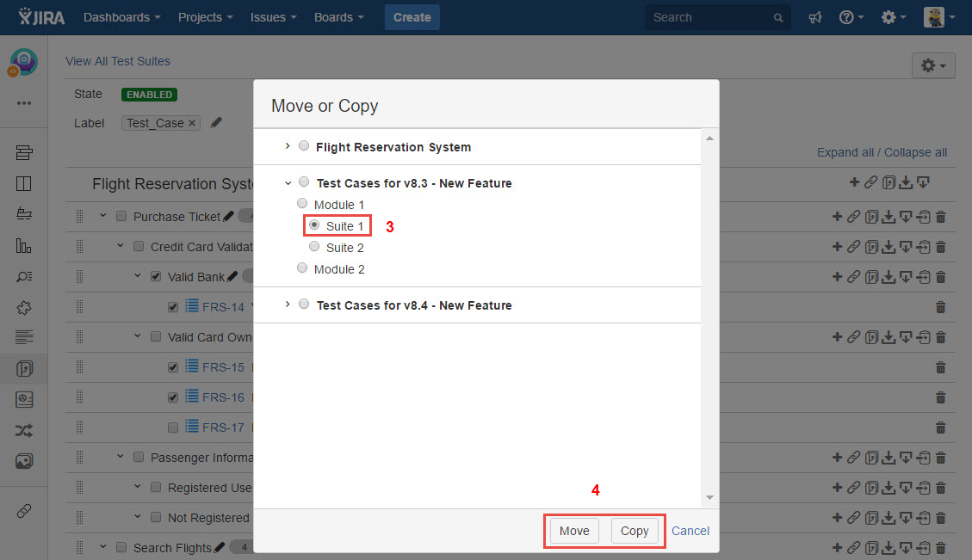
Task: Open the Projects menu
Action: pos(205,17)
